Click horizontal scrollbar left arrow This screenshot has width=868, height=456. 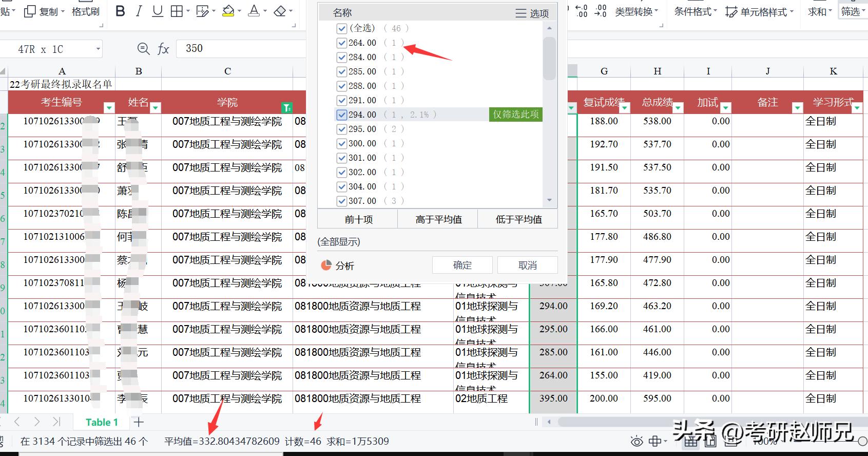[x=549, y=422]
